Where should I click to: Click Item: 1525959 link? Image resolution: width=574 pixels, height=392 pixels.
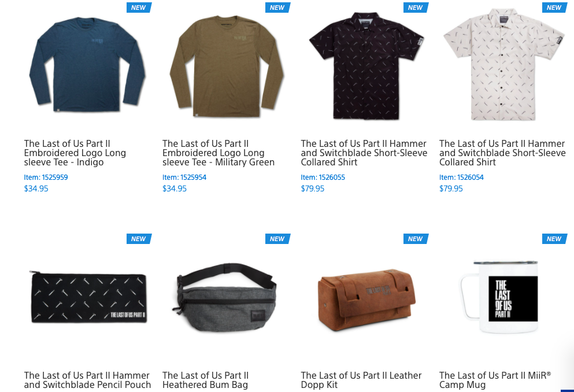(46, 177)
